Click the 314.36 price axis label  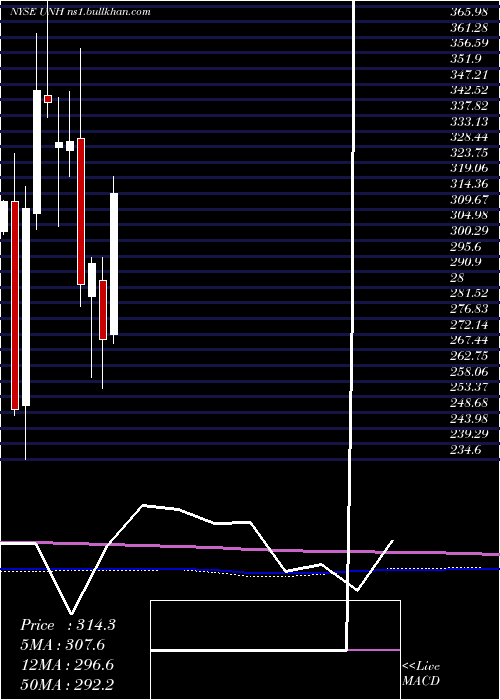(469, 185)
